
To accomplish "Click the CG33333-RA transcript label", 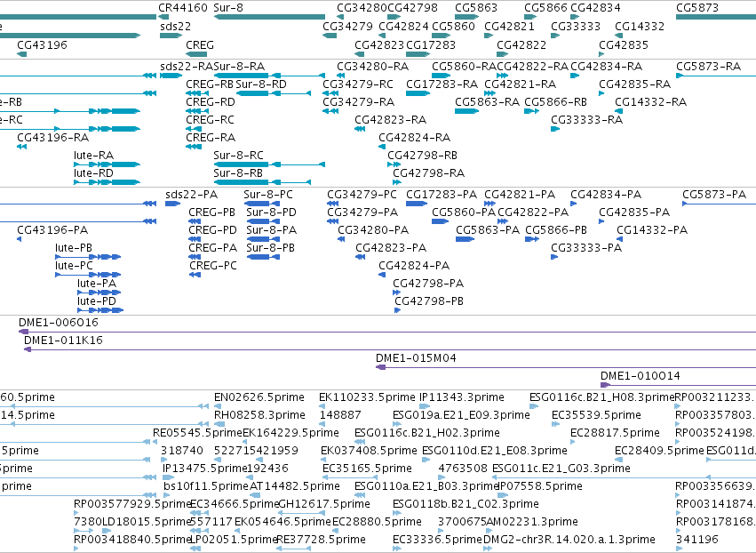I will point(587,120).
